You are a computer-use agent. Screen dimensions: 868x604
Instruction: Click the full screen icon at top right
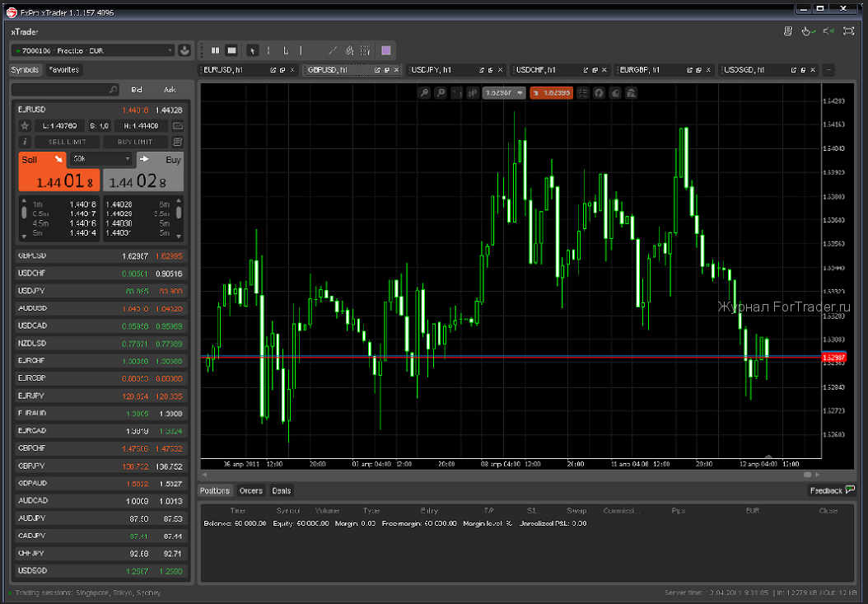pyautogui.click(x=849, y=31)
